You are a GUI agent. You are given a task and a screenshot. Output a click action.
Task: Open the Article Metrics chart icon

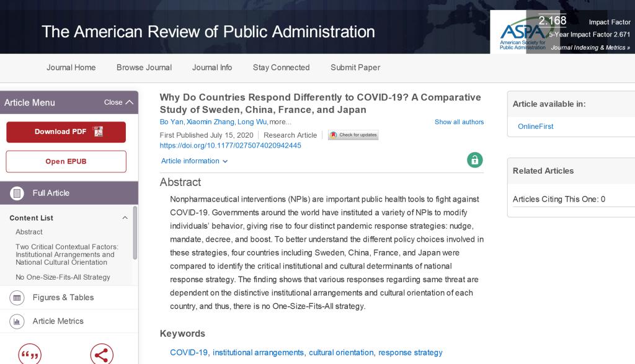17,321
